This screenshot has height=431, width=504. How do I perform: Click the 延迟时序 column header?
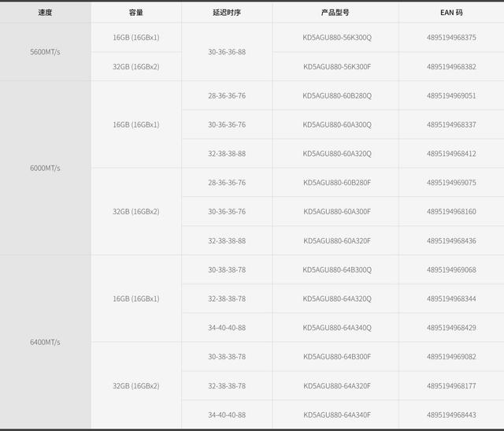[227, 13]
